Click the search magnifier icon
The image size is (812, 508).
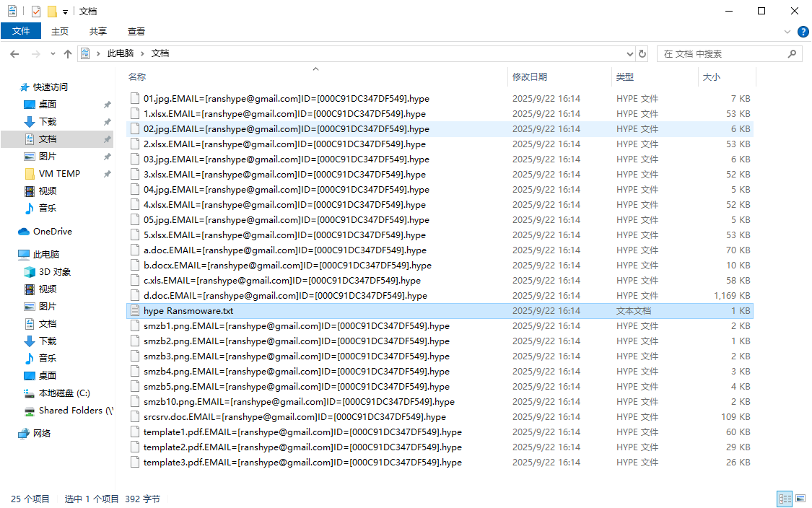click(792, 54)
